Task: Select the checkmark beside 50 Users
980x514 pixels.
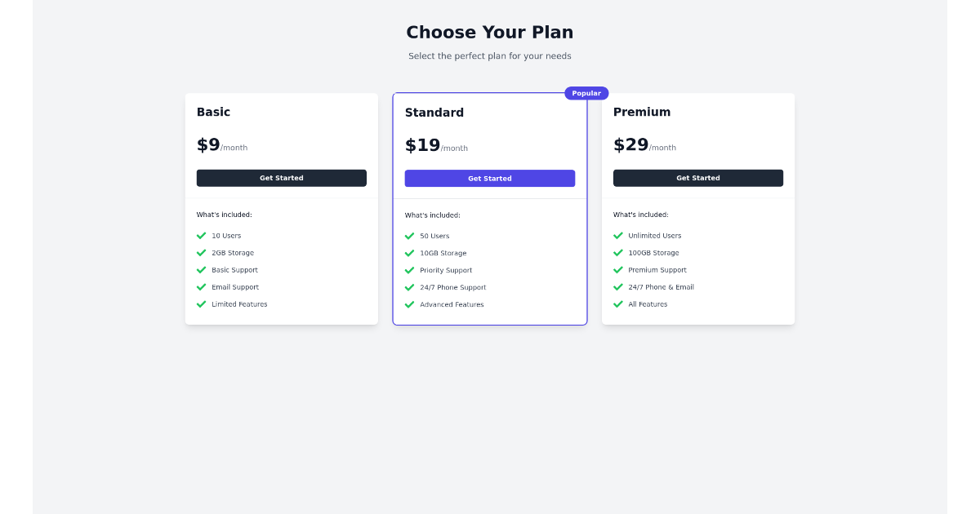Action: pos(409,236)
